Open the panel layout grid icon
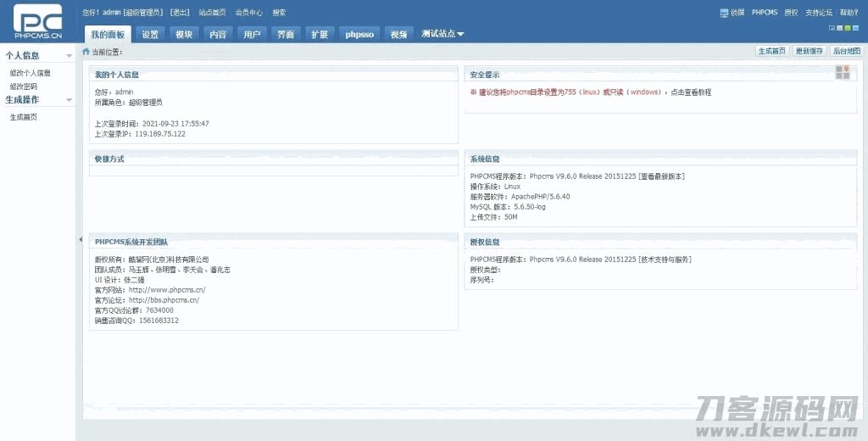The image size is (868, 441). pyautogui.click(x=842, y=73)
